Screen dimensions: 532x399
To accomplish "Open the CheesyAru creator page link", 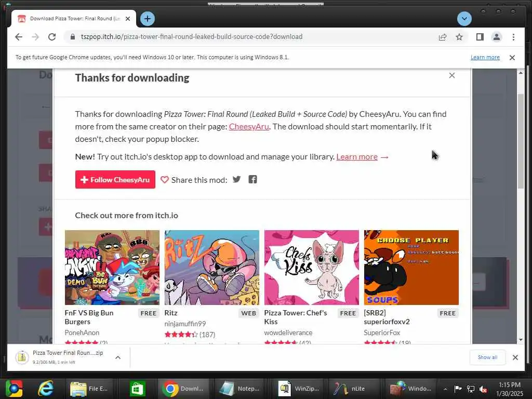I will click(x=249, y=127).
